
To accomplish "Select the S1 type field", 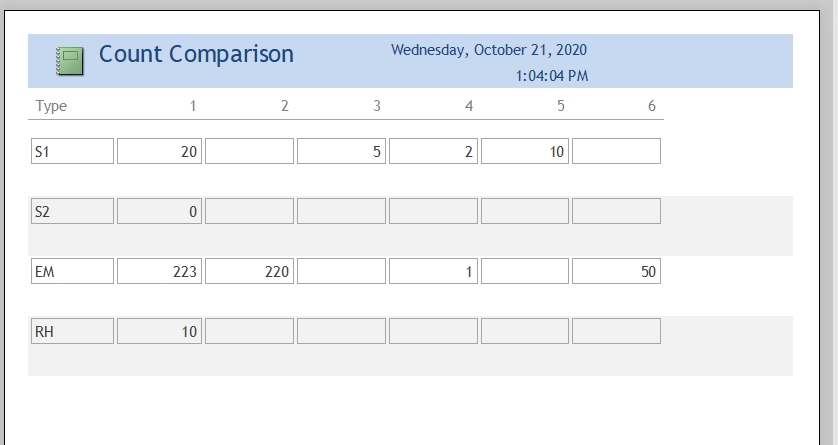I will point(72,151).
